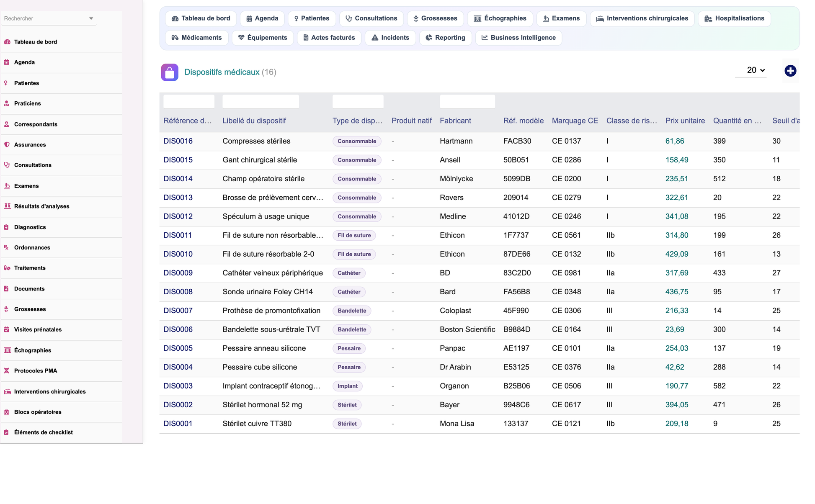Click the Grossesses sidebar icon
The height and width of the screenshot is (504, 815).
[x=7, y=309]
